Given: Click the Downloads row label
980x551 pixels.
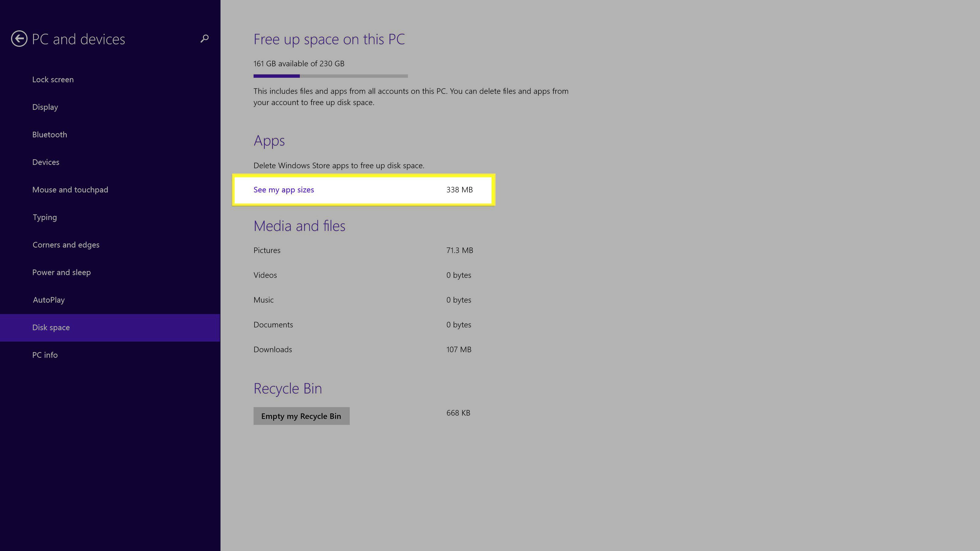Looking at the screenshot, I should pyautogui.click(x=273, y=350).
